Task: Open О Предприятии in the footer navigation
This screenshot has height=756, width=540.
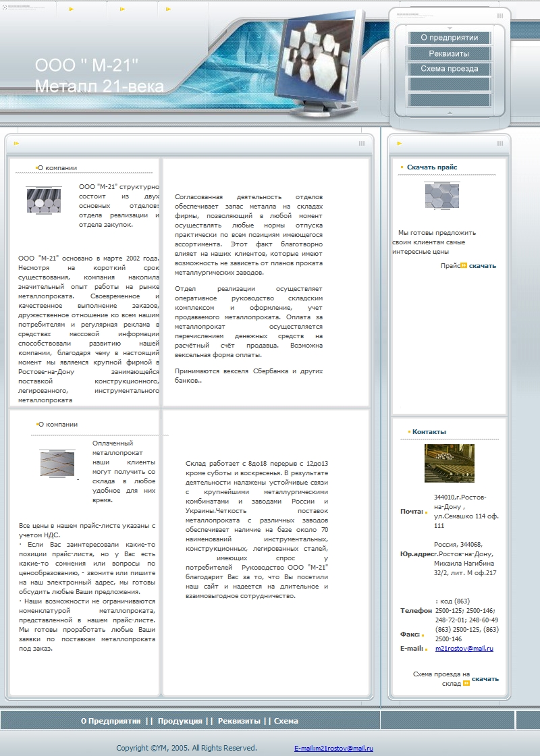Action: click(111, 722)
